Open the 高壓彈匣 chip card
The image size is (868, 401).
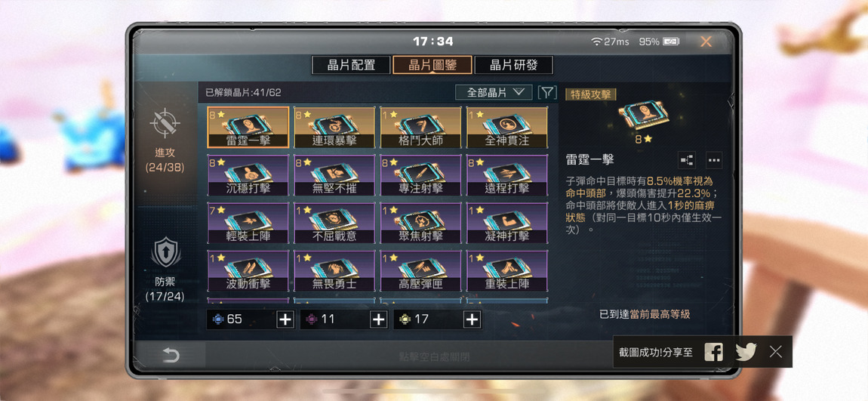click(x=420, y=271)
